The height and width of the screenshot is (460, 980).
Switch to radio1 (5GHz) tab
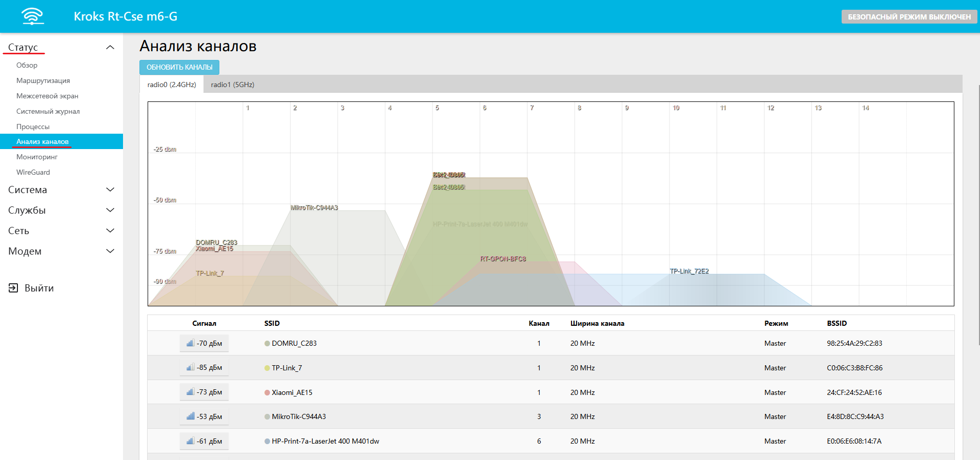(232, 85)
